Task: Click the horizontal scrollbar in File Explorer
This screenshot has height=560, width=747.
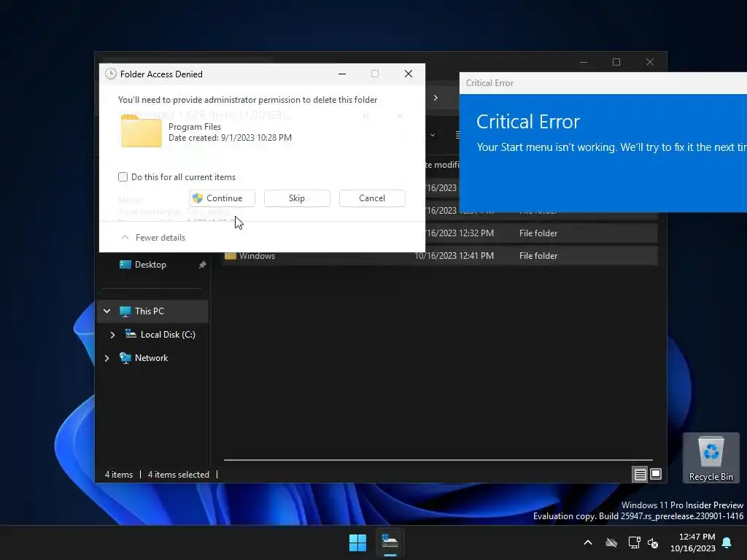Action: point(438,460)
